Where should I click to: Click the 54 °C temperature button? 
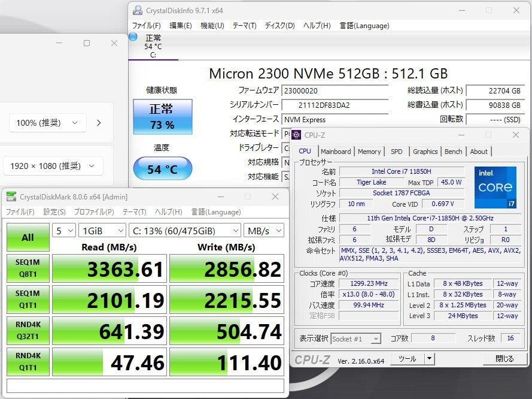[163, 168]
